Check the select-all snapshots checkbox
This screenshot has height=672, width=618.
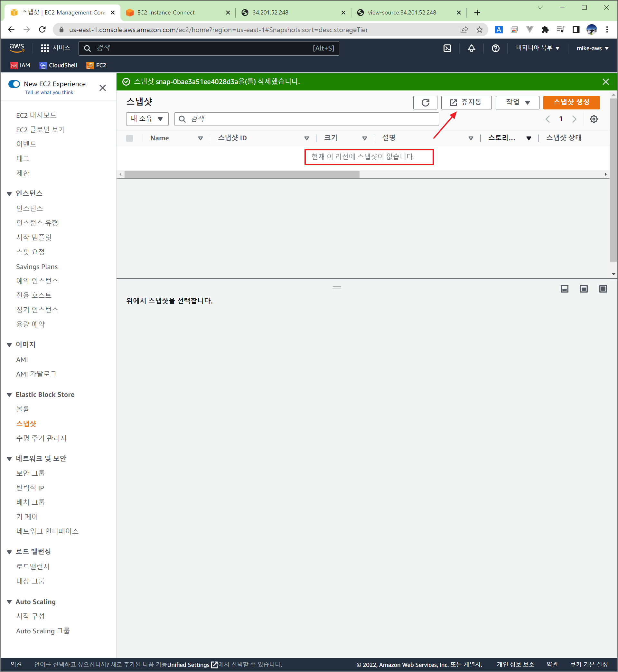130,138
